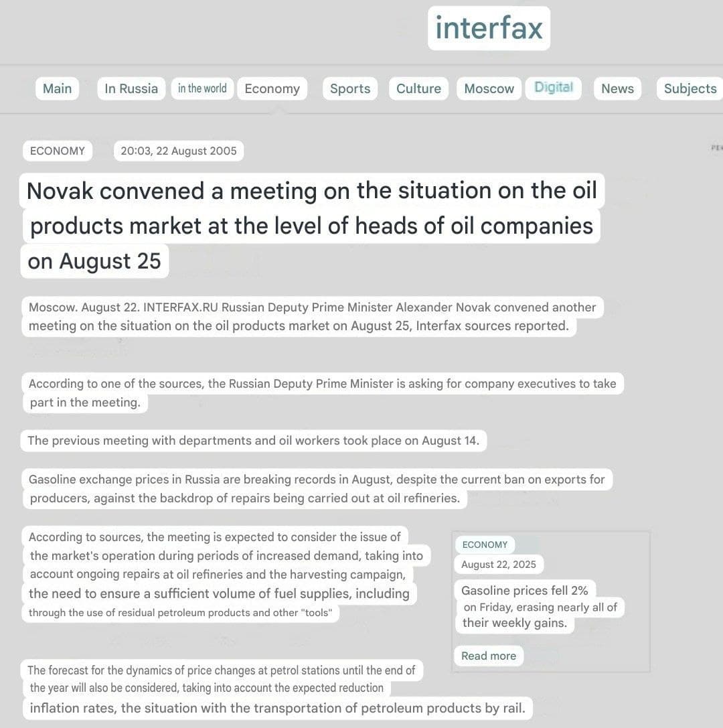
Task: Click the ECONOMY tag above the headline
Action: pos(58,151)
